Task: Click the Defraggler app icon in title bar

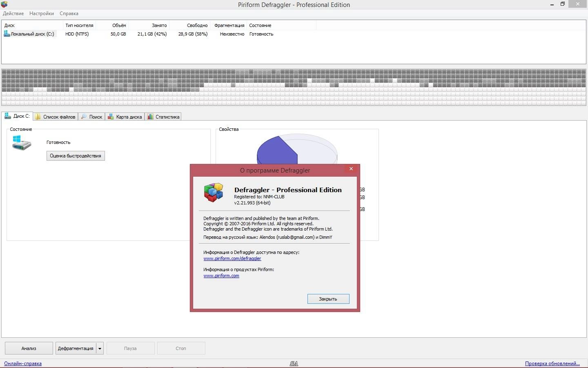Action: coord(4,4)
